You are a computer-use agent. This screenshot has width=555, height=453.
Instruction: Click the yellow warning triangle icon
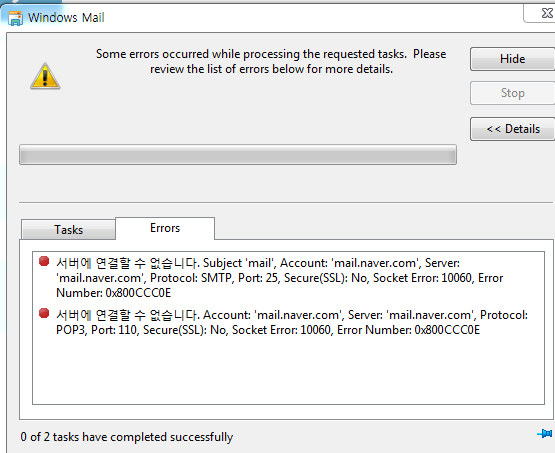(45, 76)
